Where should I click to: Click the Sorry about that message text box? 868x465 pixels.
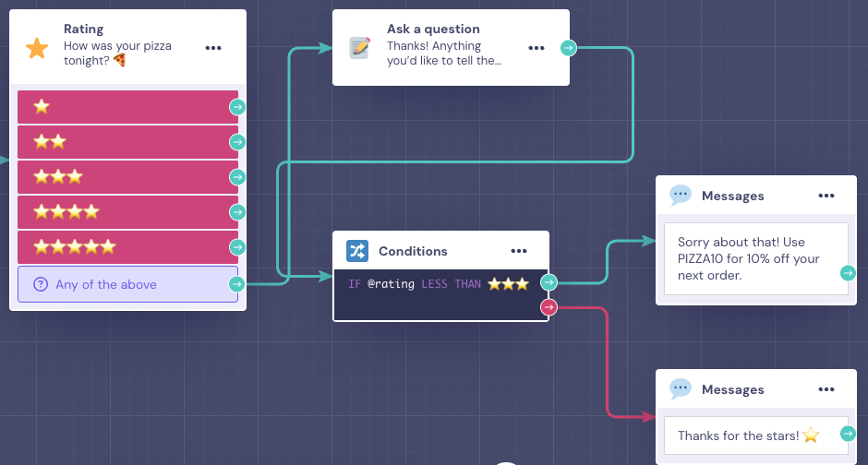[x=756, y=258]
